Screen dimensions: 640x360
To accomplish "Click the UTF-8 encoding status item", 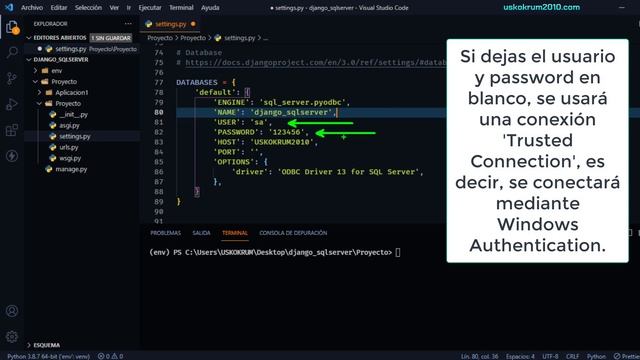I will tap(550, 356).
